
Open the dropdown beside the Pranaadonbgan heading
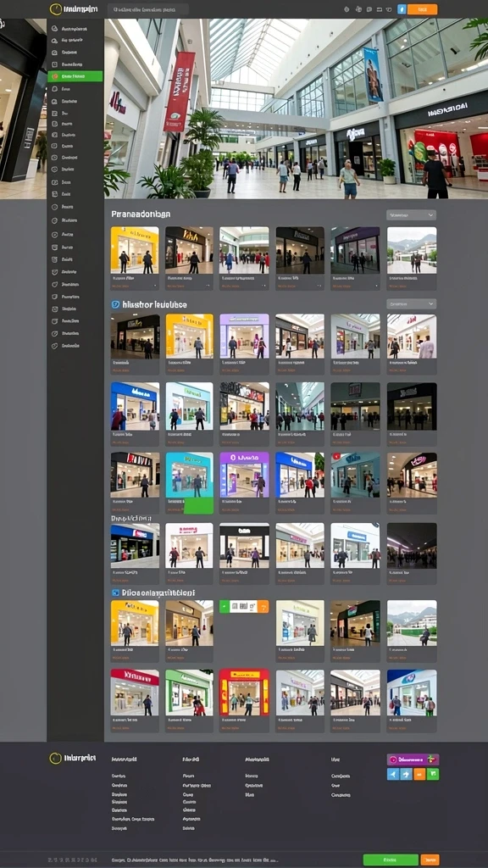(x=411, y=214)
